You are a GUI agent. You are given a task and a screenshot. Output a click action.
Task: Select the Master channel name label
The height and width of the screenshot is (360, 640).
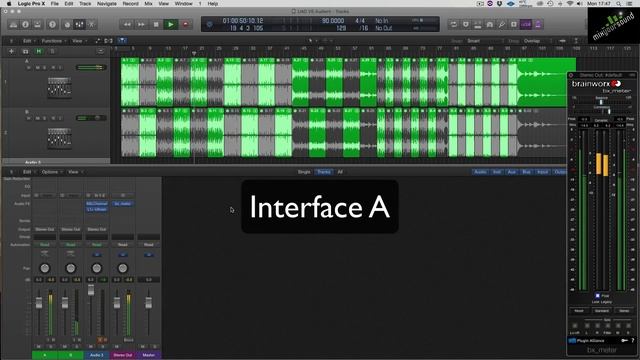click(149, 355)
